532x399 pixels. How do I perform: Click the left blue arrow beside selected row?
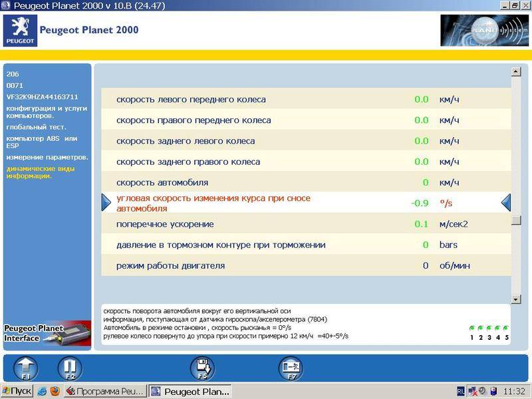pyautogui.click(x=106, y=203)
